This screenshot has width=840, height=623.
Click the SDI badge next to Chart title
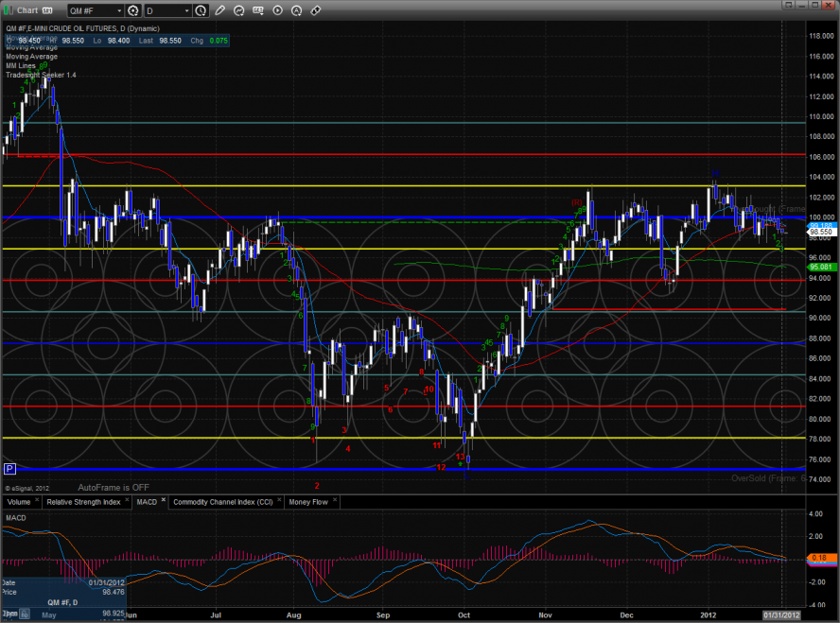point(47,10)
